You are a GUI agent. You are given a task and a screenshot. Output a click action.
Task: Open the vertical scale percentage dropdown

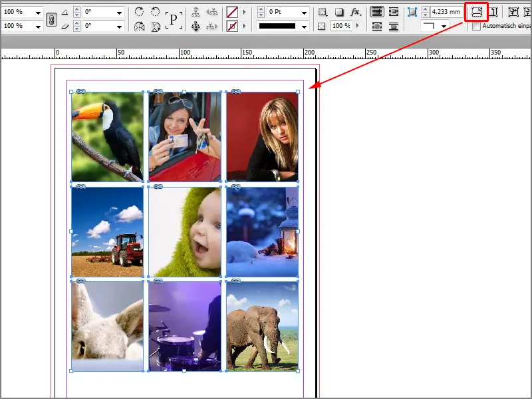[x=39, y=27]
